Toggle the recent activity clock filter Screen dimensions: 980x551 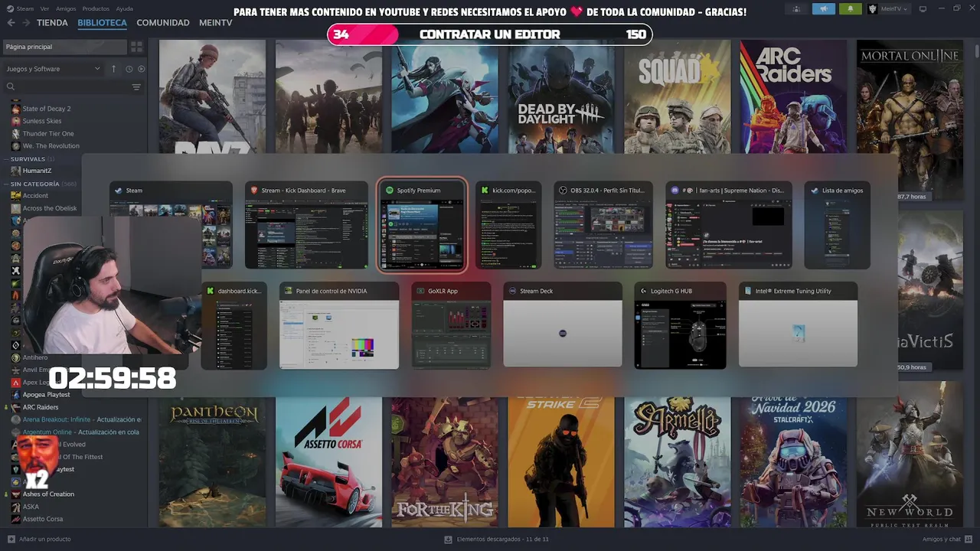coord(129,69)
